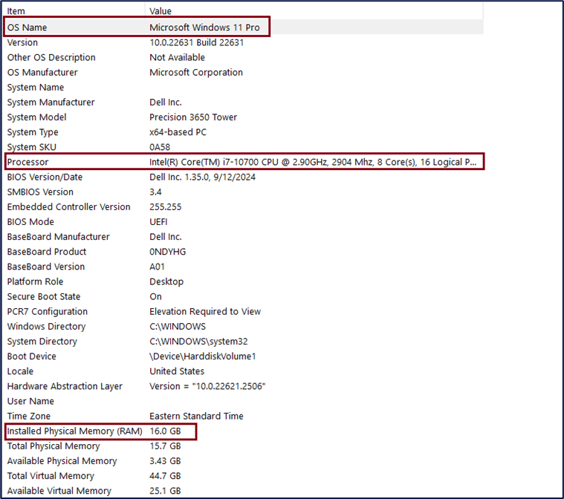Select the Total Virtual Memory row
Viewport: 564px width, 499px height.
pyautogui.click(x=243, y=476)
